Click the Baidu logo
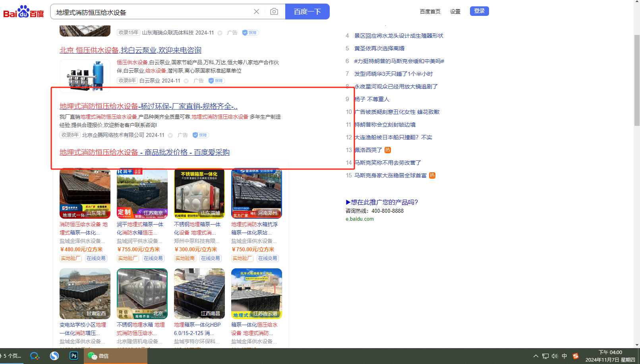The height and width of the screenshot is (364, 640). (23, 12)
